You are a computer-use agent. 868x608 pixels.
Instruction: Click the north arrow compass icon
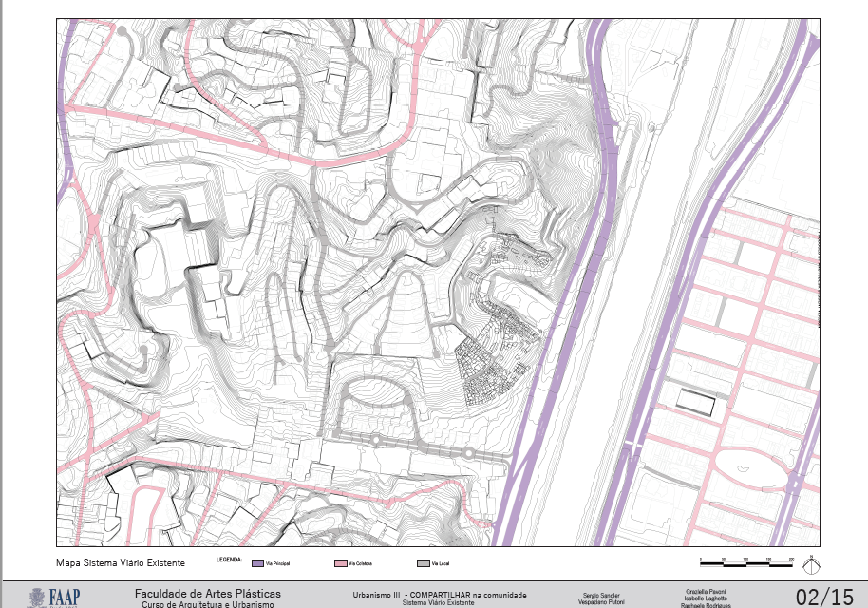click(810, 565)
